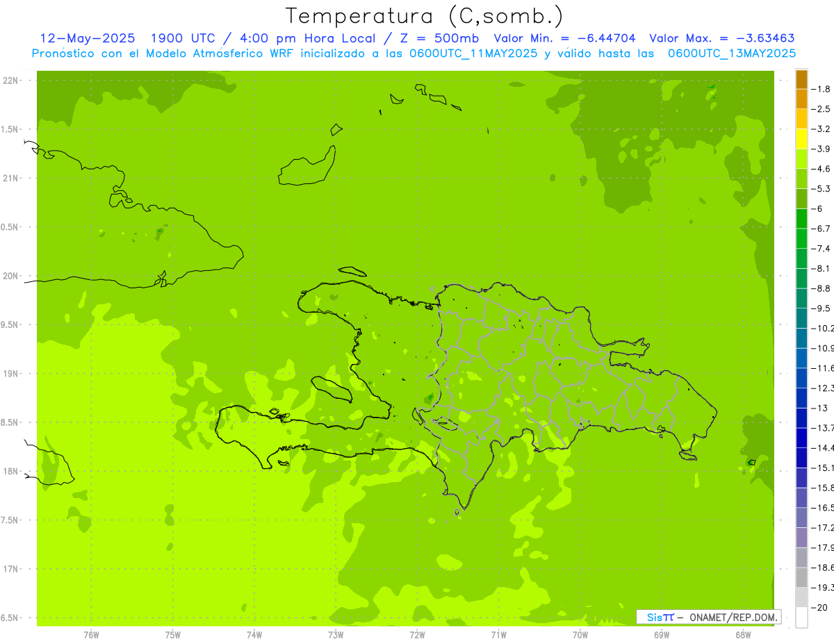Image resolution: width=834 pixels, height=644 pixels.
Task: Click the "0.5N" latitude label
Action: click(10, 227)
